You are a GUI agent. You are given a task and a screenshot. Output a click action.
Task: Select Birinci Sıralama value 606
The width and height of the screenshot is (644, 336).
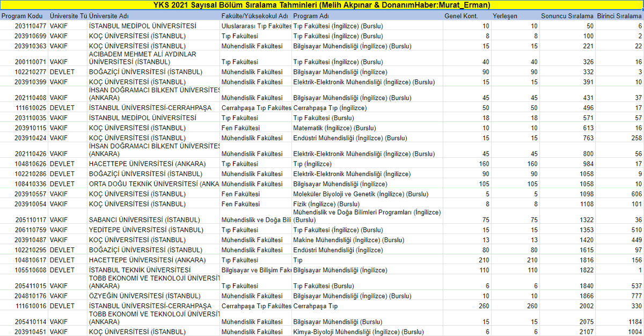(619, 194)
